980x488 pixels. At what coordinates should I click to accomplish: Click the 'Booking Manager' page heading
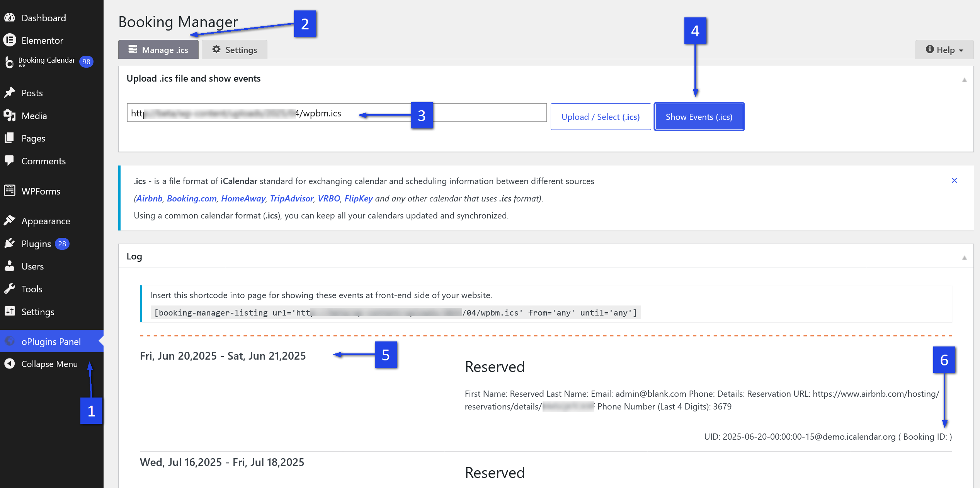tap(178, 22)
